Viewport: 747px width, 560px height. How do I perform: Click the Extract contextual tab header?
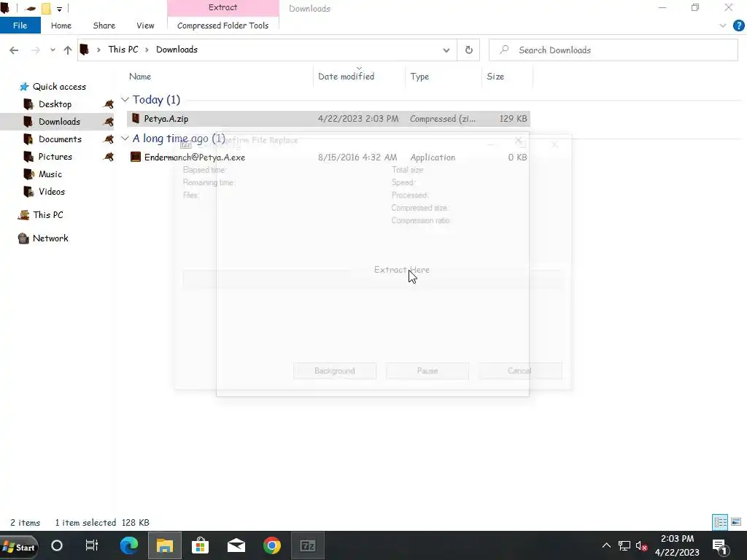coord(223,7)
